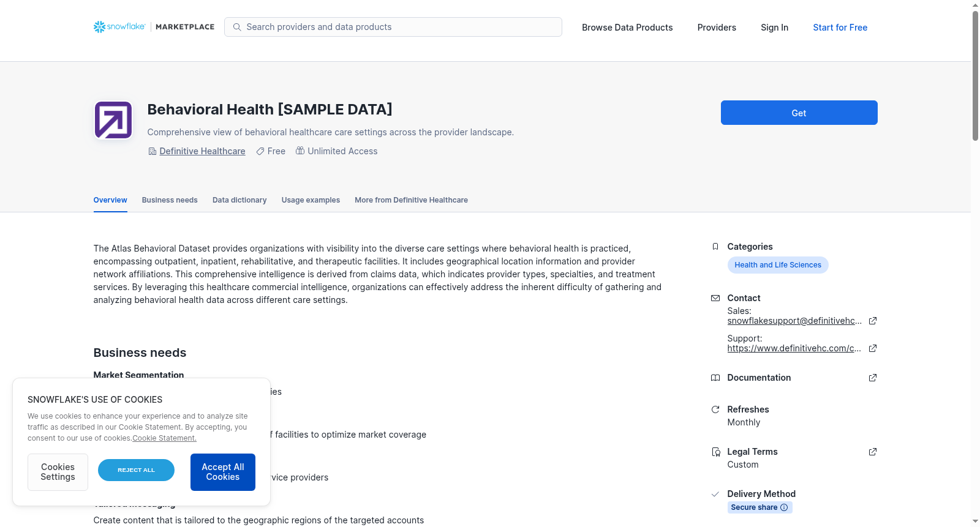Open external link icon for sales email
The image size is (980, 527).
[x=873, y=321]
